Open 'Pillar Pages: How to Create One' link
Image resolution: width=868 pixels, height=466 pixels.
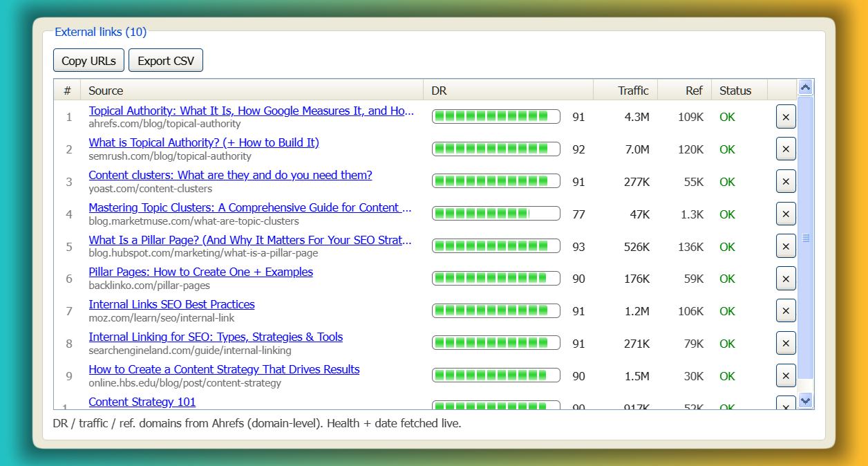[x=200, y=272]
